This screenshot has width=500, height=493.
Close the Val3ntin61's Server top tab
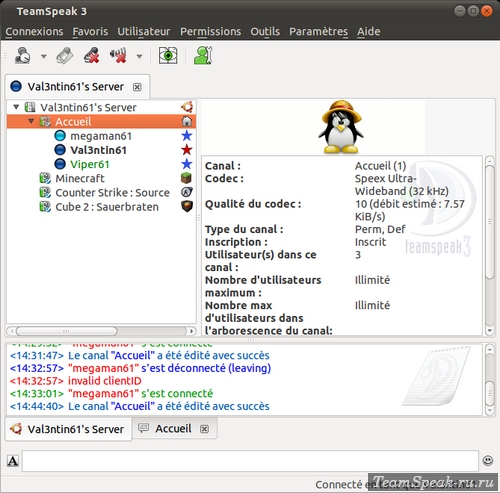point(137,87)
